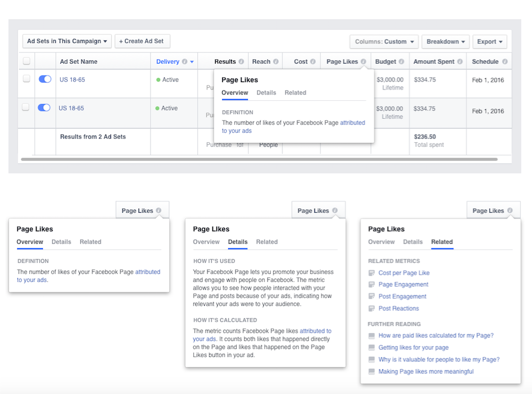Click the info icon next to Schedule
Screen dimensions: 532x394
(x=504, y=62)
